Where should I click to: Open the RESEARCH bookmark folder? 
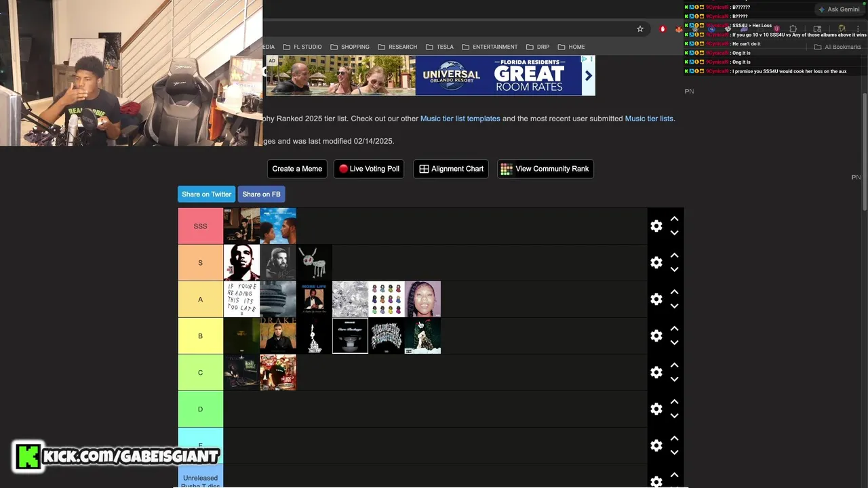[397, 47]
